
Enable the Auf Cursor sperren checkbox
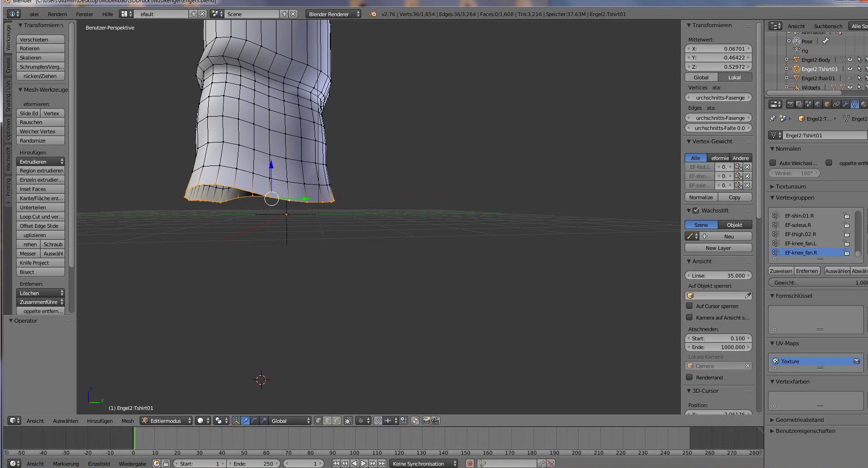pyautogui.click(x=690, y=306)
